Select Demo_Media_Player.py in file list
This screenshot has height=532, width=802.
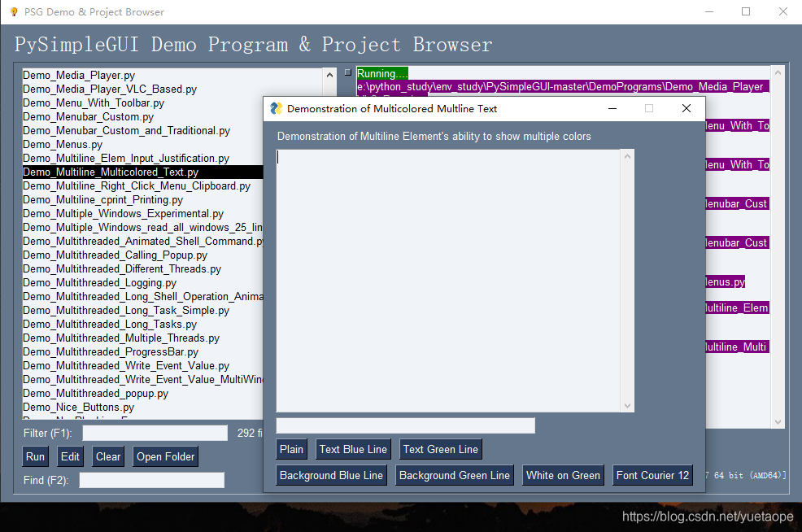pyautogui.click(x=79, y=75)
